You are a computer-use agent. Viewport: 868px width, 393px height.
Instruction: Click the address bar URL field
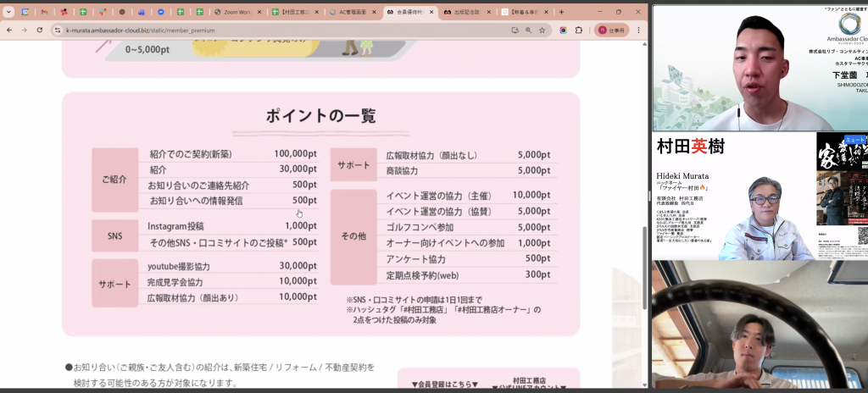(x=254, y=30)
